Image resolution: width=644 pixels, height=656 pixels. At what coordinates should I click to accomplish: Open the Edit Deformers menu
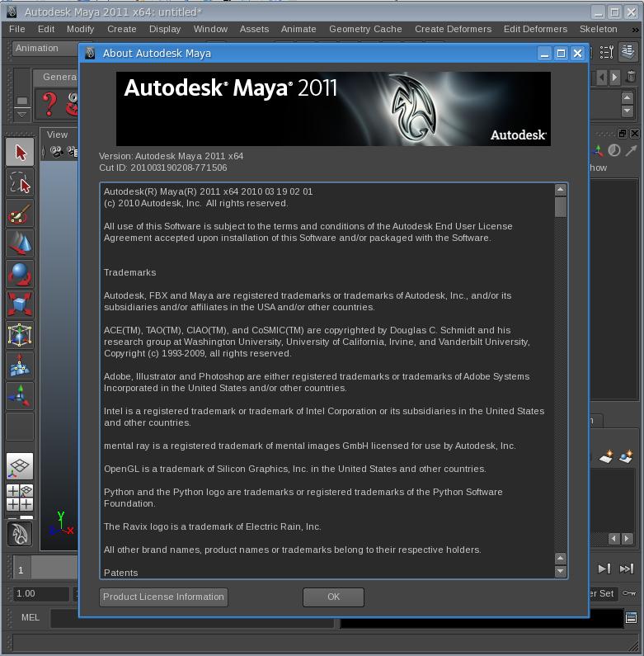point(535,29)
